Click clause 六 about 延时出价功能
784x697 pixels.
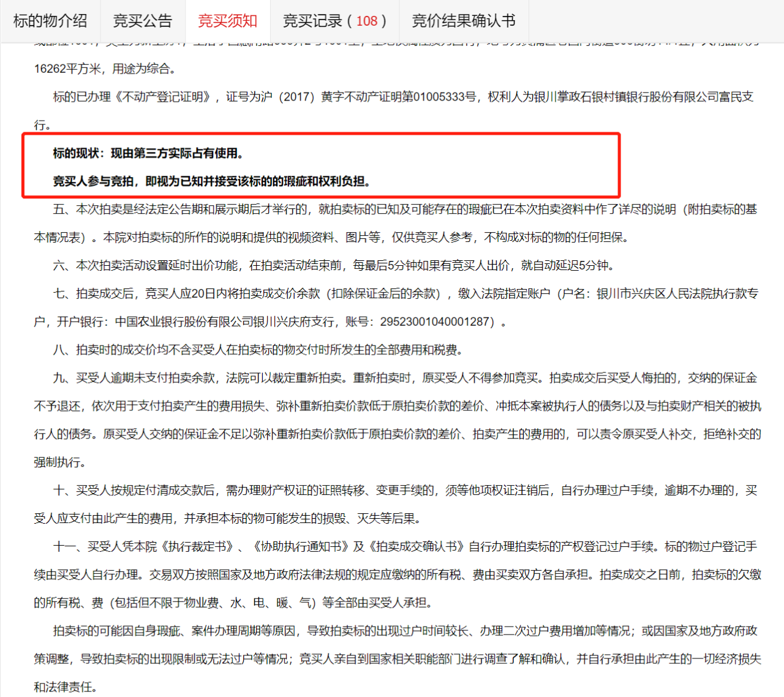click(334, 265)
